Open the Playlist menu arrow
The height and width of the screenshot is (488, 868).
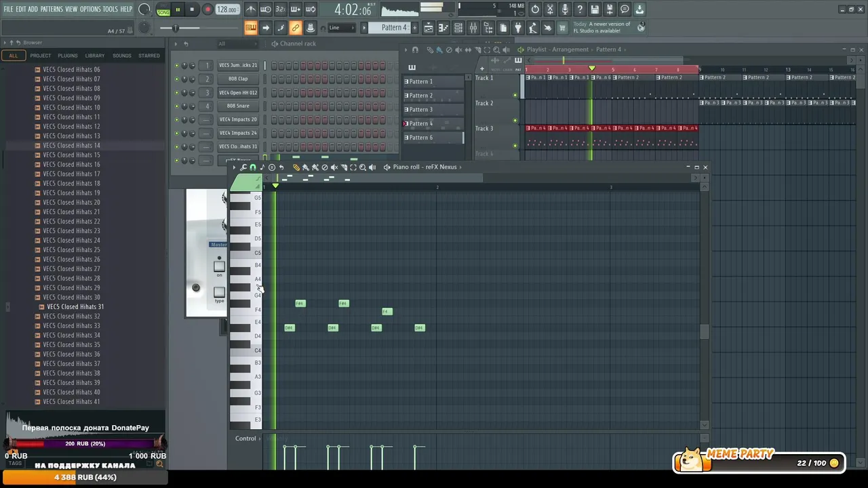(406, 49)
